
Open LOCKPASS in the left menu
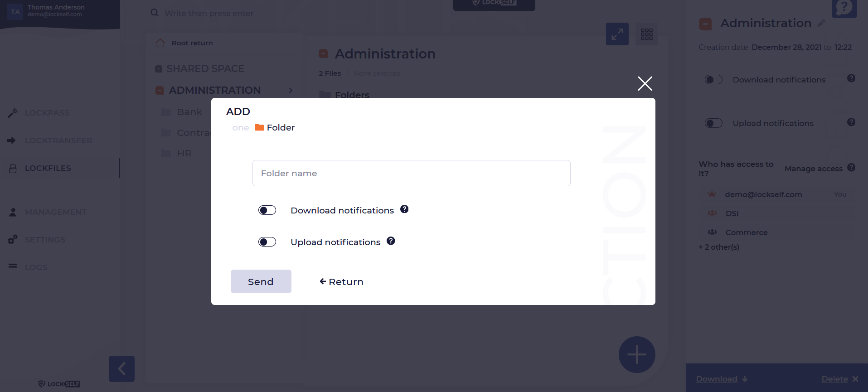tap(47, 113)
